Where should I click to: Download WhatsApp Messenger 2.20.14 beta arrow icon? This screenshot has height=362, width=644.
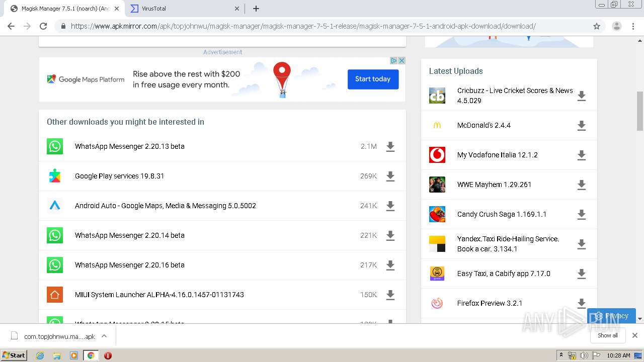(390, 236)
